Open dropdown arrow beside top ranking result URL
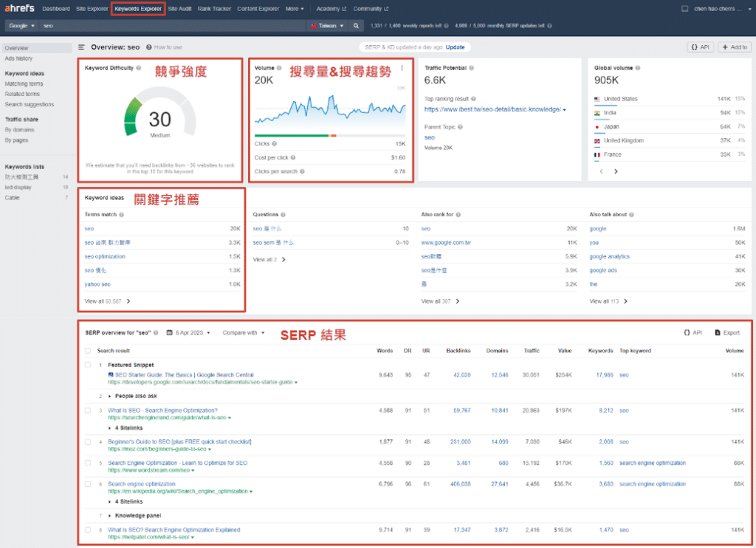 pos(565,110)
